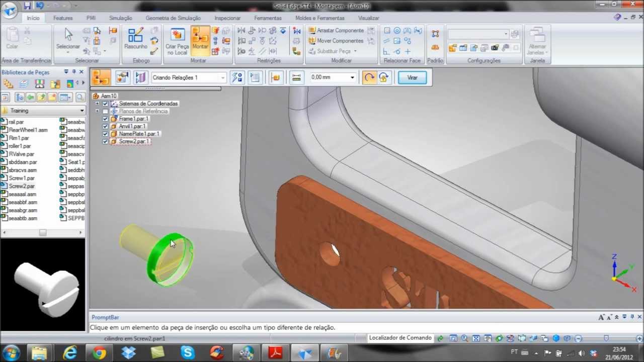The width and height of the screenshot is (644, 362).
Task: Uncheck Anvil1.par:1 visibility checkbox
Action: tap(105, 126)
